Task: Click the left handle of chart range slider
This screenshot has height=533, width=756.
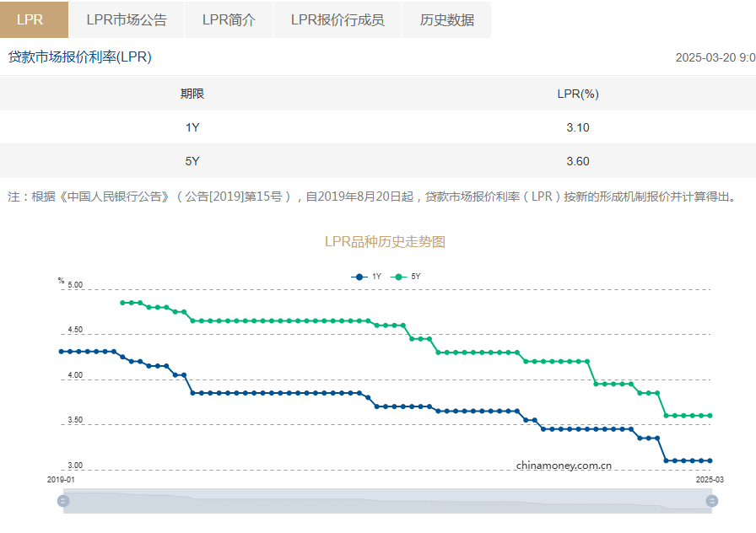Action: tap(63, 501)
